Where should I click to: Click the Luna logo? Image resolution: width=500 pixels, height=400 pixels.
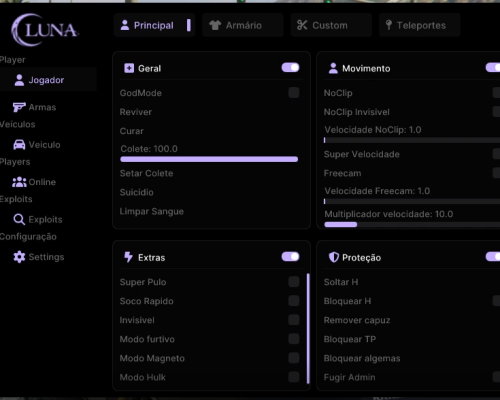(45, 29)
